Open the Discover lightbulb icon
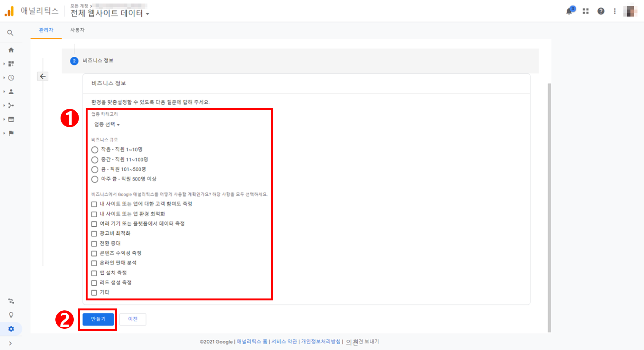644x350 pixels. pyautogui.click(x=11, y=315)
